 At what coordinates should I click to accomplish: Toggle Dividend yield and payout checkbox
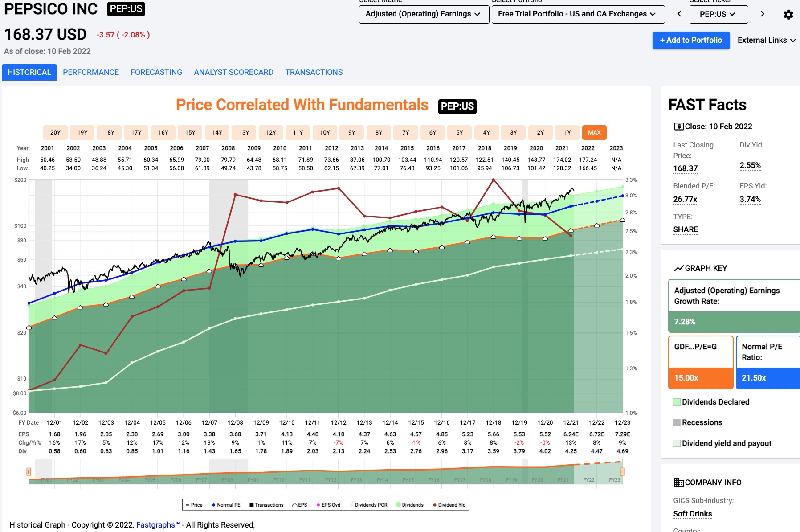(x=677, y=443)
